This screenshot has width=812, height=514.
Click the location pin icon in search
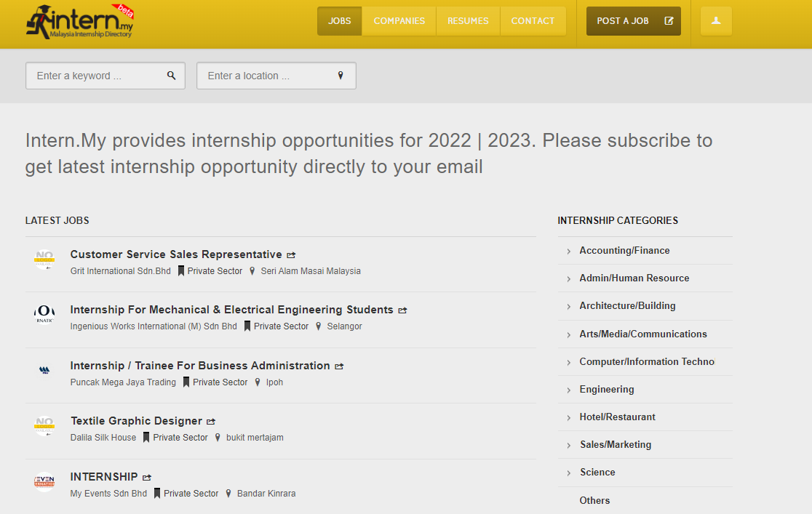pos(341,76)
